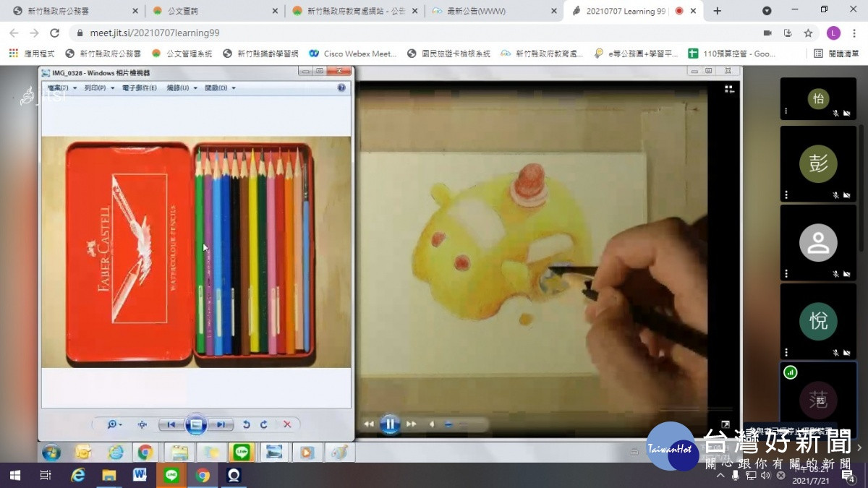Delete the photo with the red X
This screenshot has height=488, width=868.
point(287,424)
